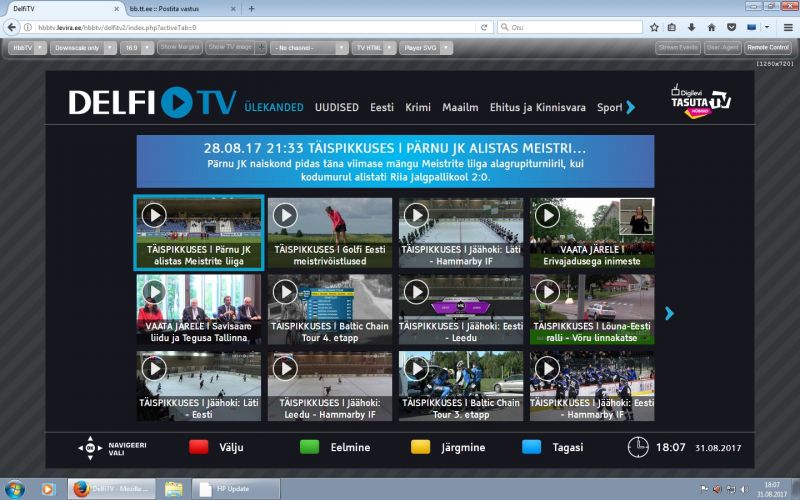Open the Downscale only dropdown

click(x=84, y=48)
